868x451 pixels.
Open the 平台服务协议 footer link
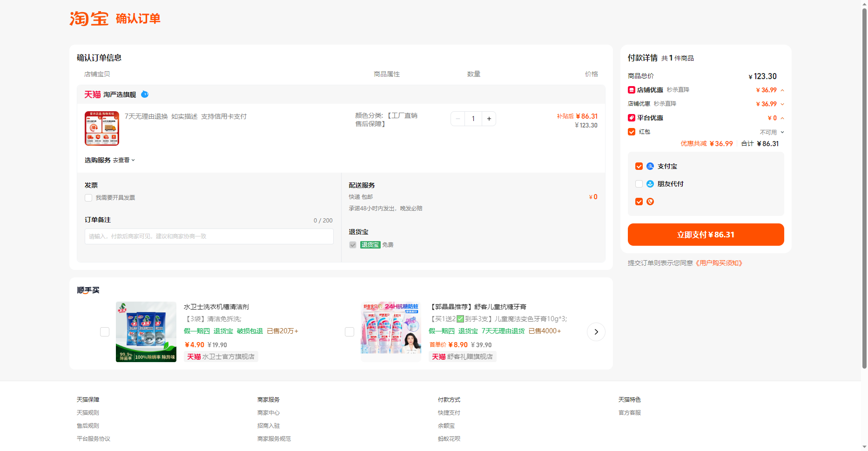coord(94,439)
